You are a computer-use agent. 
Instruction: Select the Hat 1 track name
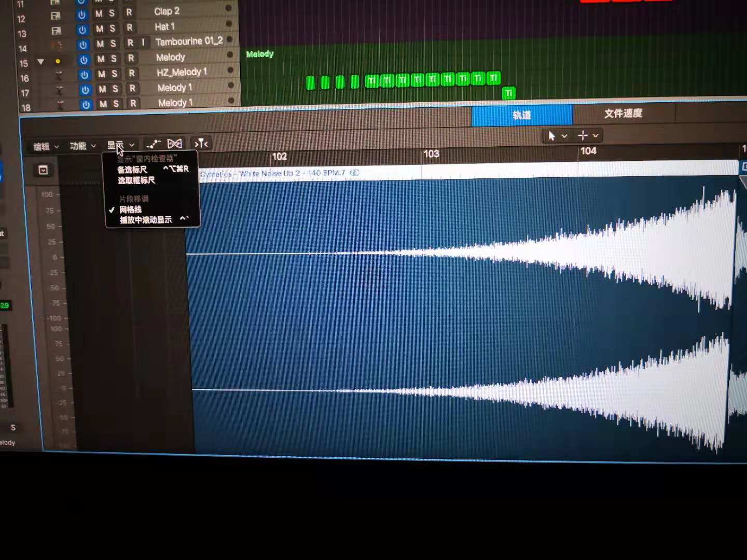point(164,26)
